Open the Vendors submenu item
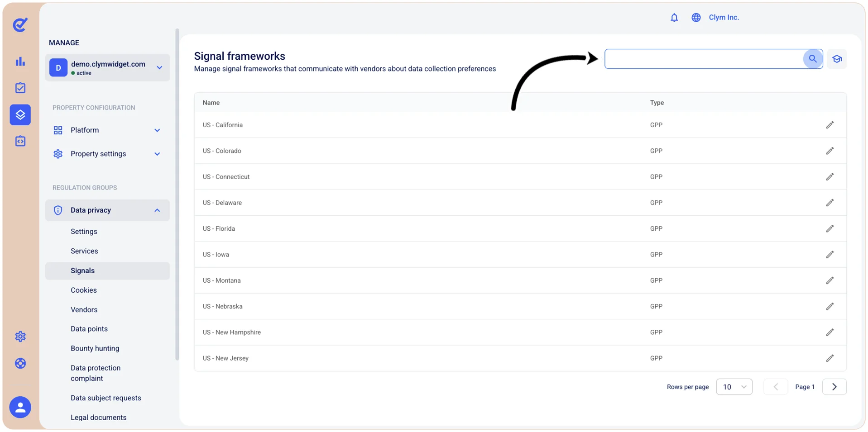868x432 pixels. click(84, 310)
